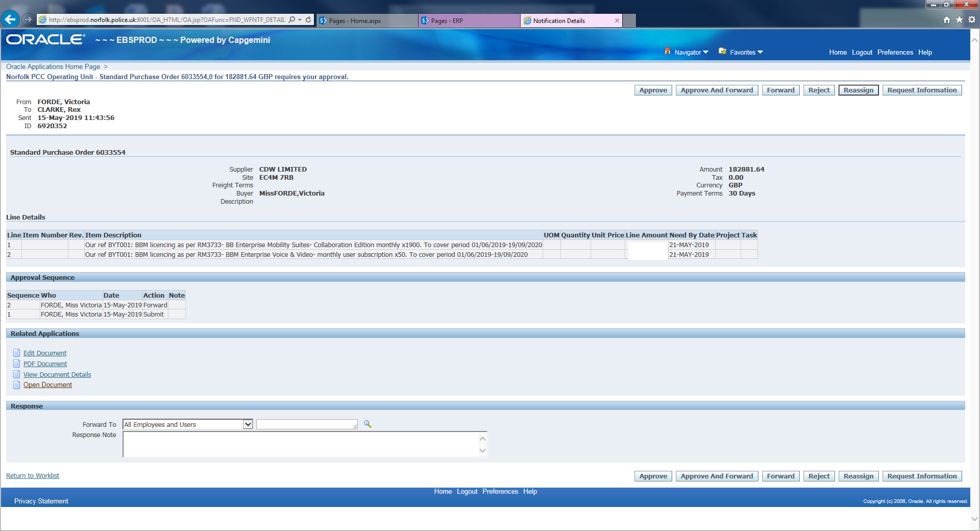This screenshot has width=980, height=531.
Task: Click inside the Response Note text area
Action: [x=301, y=445]
